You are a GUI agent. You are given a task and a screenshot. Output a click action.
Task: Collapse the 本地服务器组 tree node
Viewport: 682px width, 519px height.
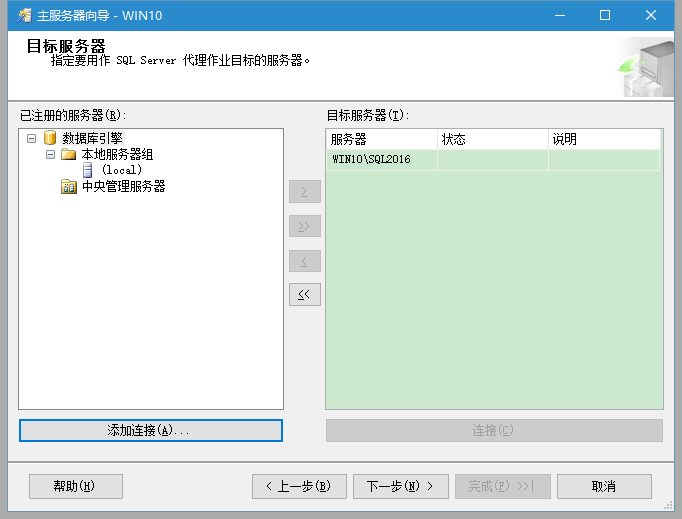point(50,155)
